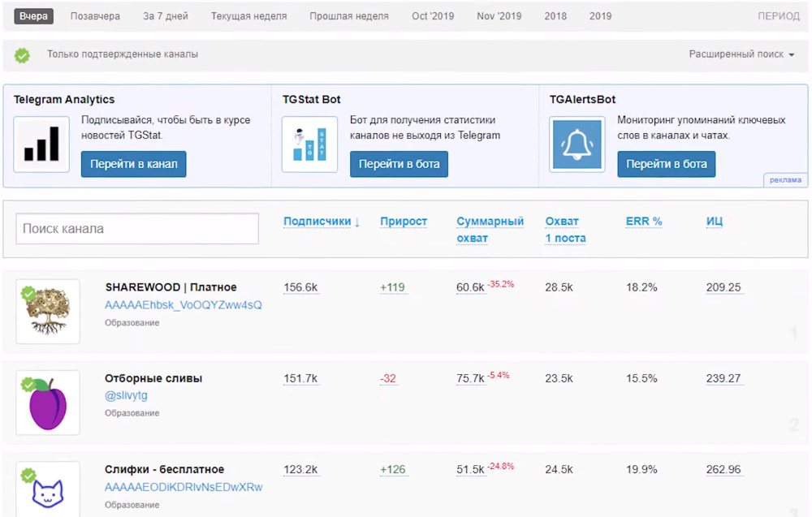This screenshot has width=812, height=517.
Task: Click the TGStat Bot logo icon
Action: 309,144
